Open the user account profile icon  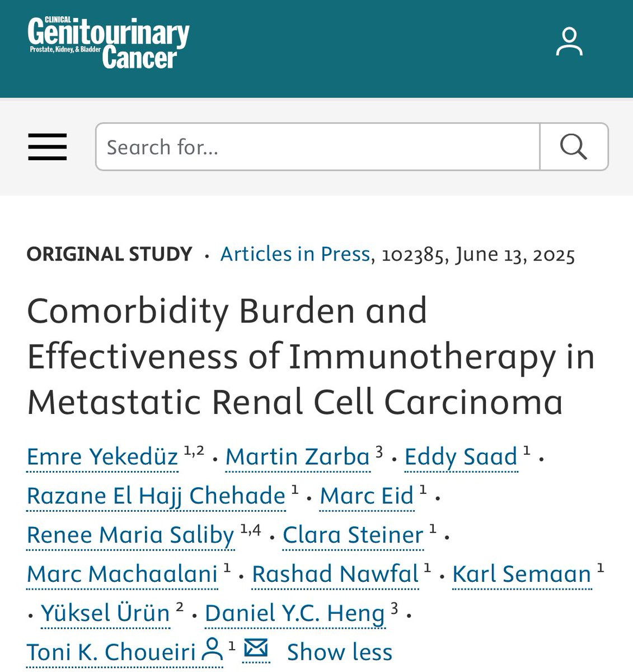coord(569,41)
